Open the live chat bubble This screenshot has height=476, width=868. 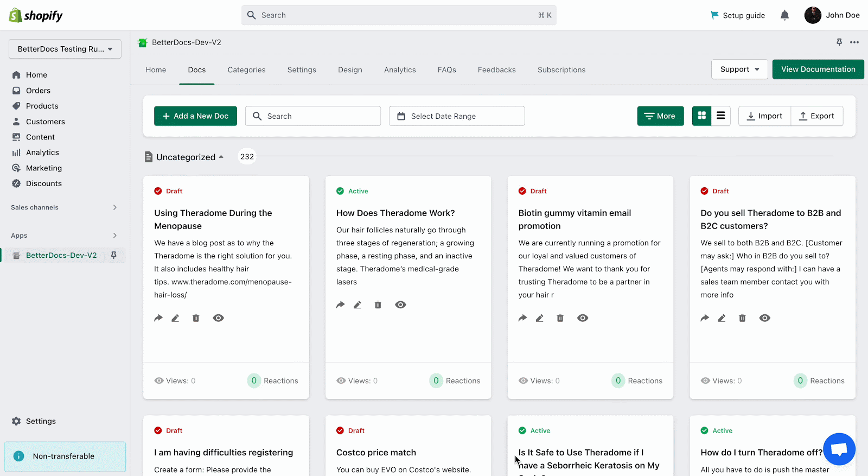pyautogui.click(x=839, y=449)
